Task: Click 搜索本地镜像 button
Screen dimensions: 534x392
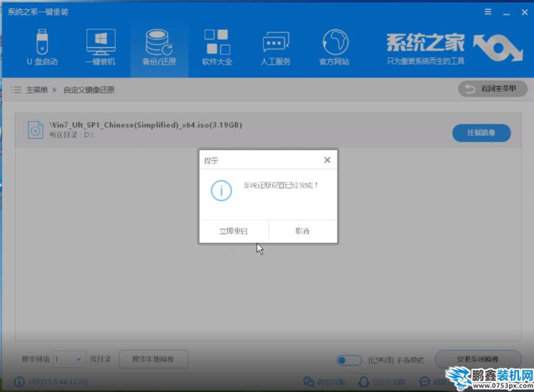Action: (153, 359)
